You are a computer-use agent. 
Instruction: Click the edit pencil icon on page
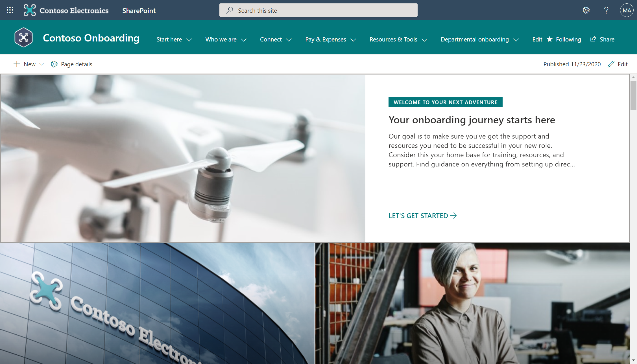611,63
